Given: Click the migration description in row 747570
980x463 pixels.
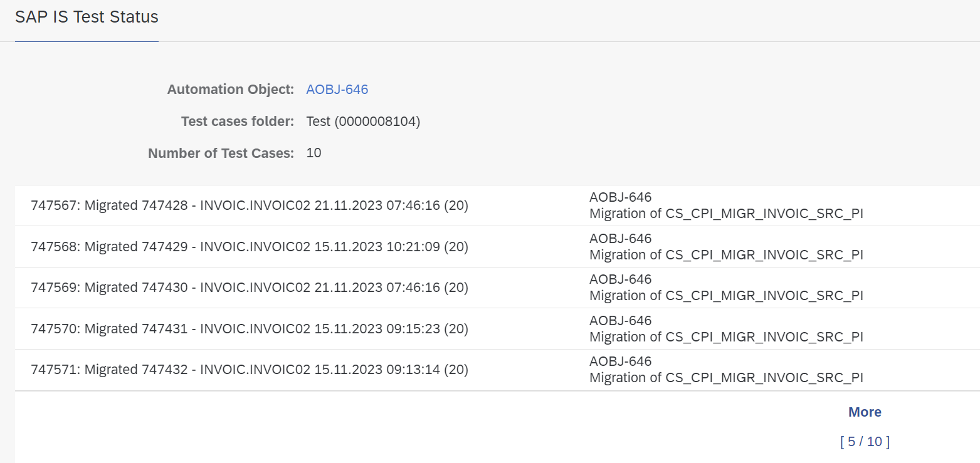Looking at the screenshot, I should 726,337.
